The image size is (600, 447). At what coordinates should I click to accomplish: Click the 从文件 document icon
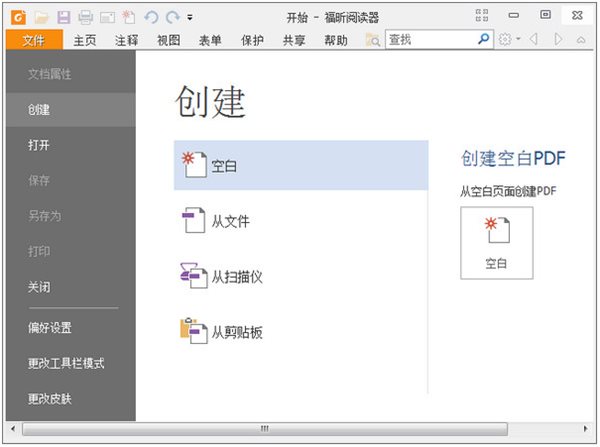[194, 220]
